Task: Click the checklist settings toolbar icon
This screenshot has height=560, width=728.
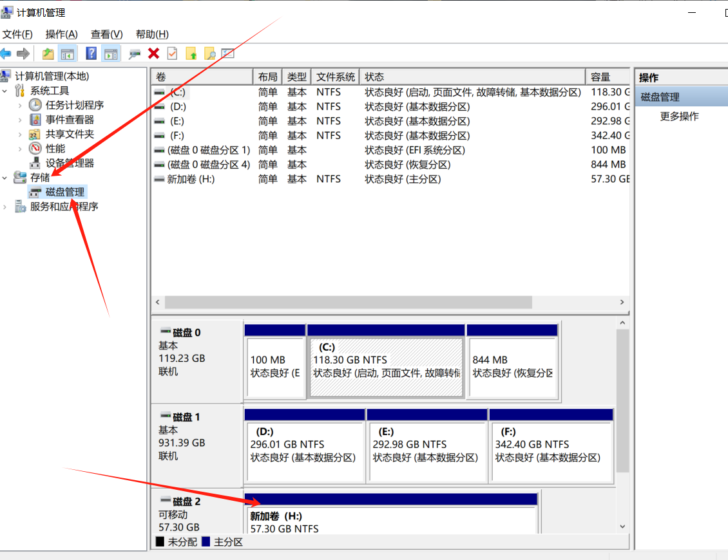Action: pos(228,53)
